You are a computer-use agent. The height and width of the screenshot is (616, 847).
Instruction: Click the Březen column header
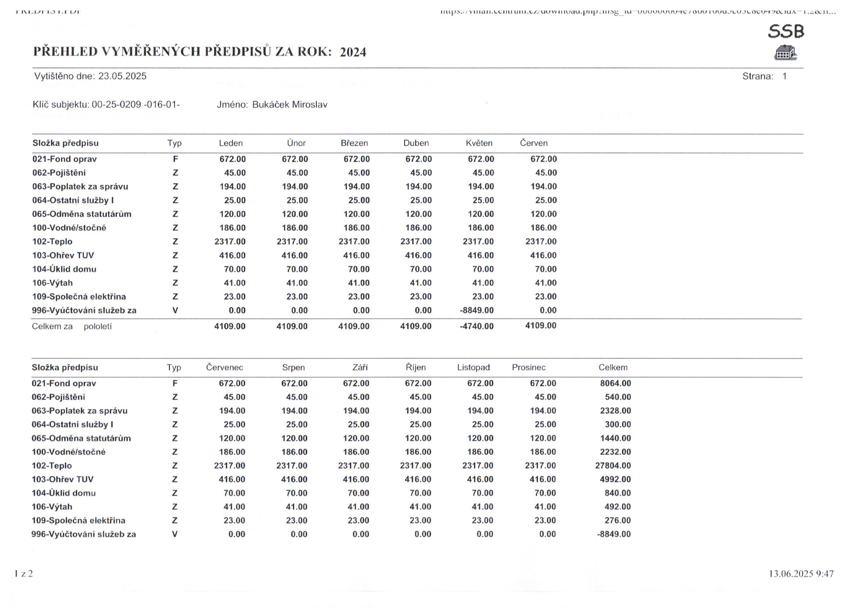click(354, 143)
